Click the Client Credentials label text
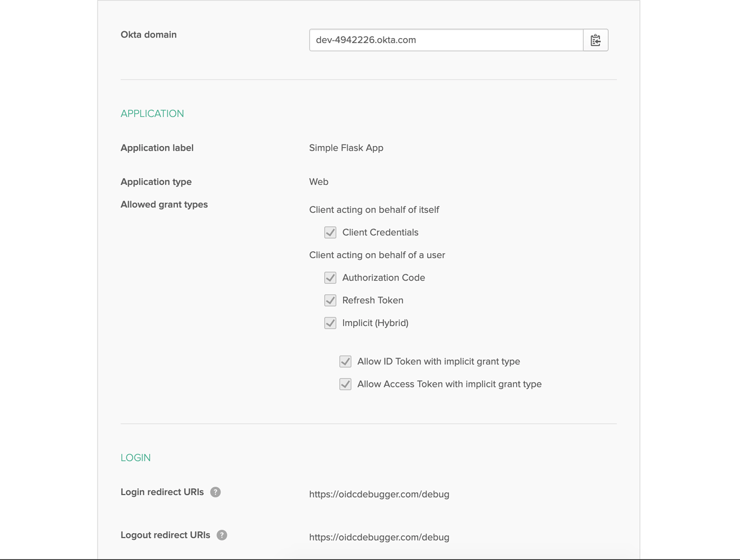 click(380, 232)
